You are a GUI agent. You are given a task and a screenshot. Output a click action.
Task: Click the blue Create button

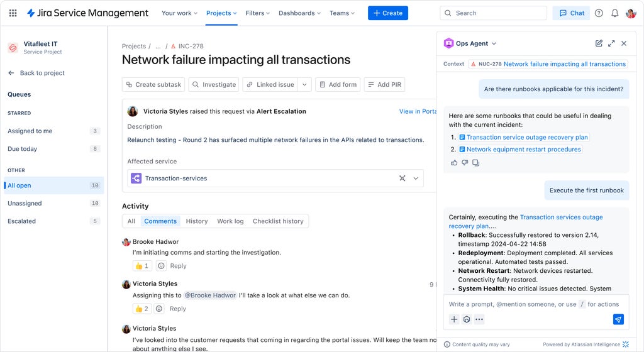point(387,13)
